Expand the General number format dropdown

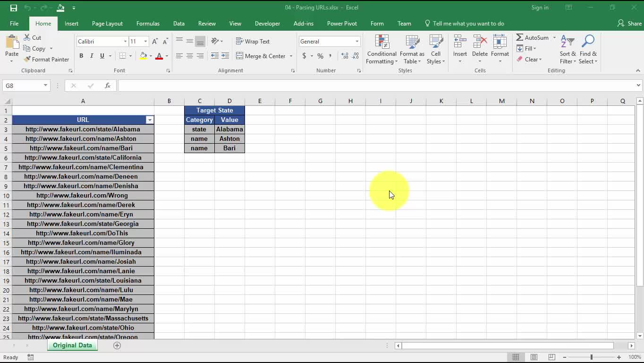click(357, 42)
